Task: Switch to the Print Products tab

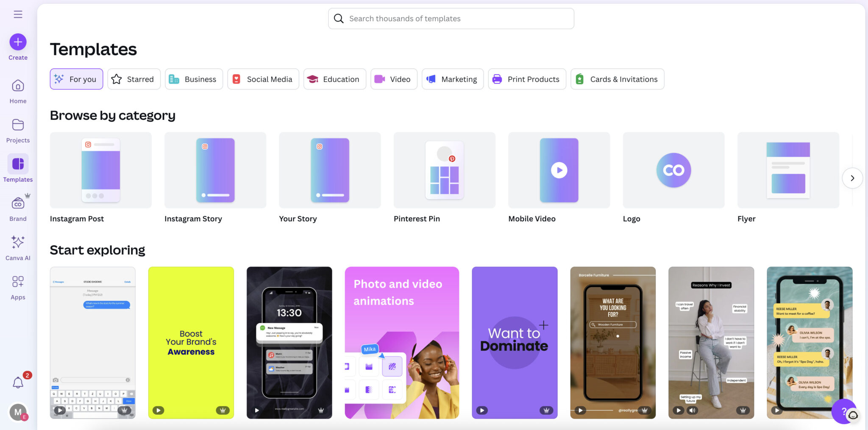Action: pos(527,79)
